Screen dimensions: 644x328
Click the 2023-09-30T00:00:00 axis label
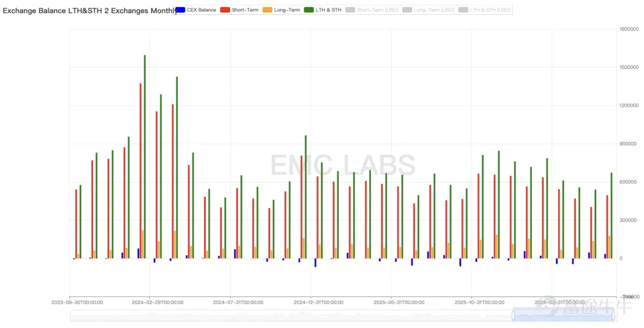(x=77, y=302)
